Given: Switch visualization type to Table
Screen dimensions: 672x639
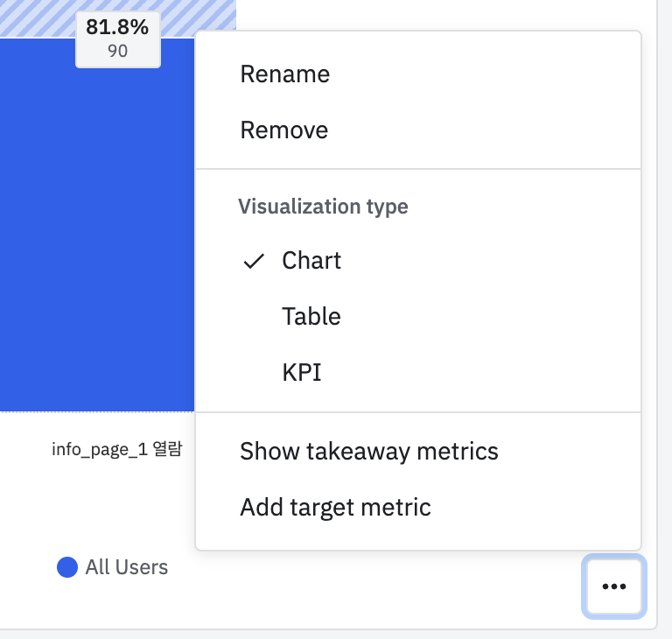Looking at the screenshot, I should [418, 316].
